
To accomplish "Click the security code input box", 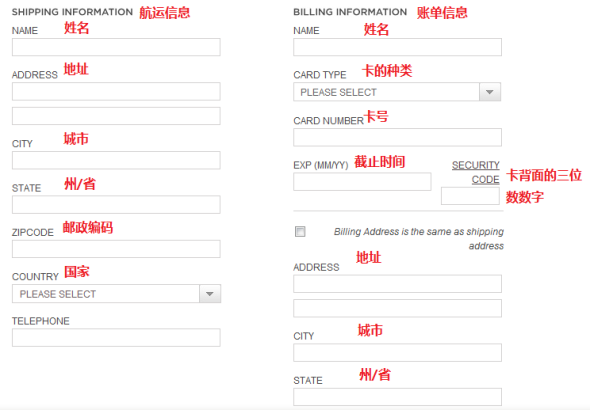I will coord(470,196).
